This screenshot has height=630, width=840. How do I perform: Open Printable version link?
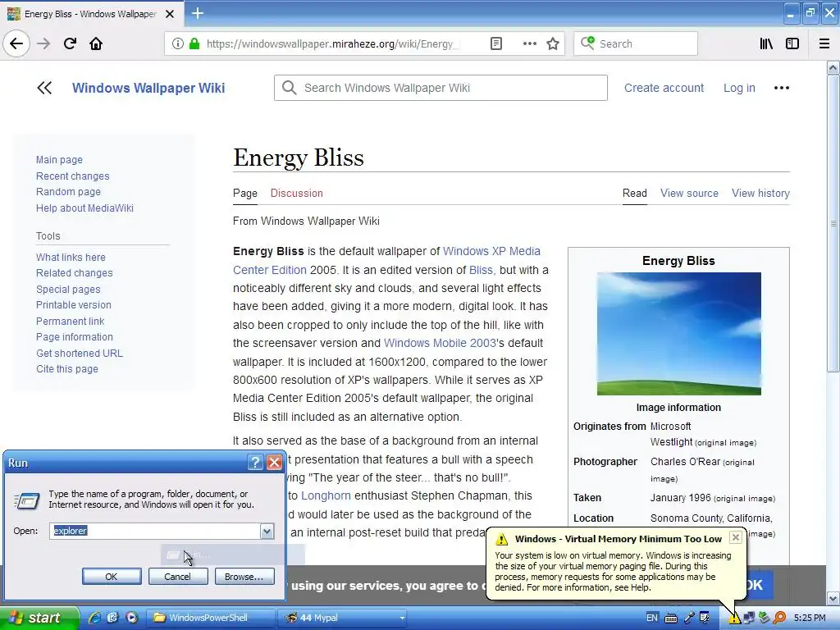click(x=73, y=305)
